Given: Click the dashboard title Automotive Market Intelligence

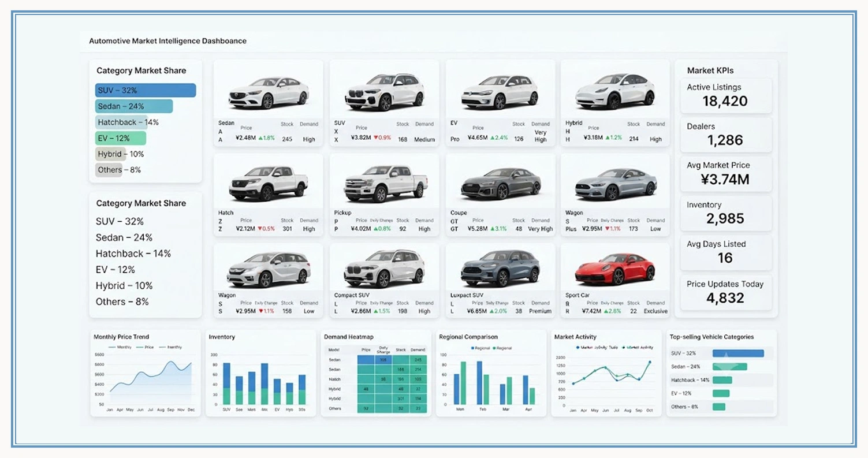Looking at the screenshot, I should (167, 41).
